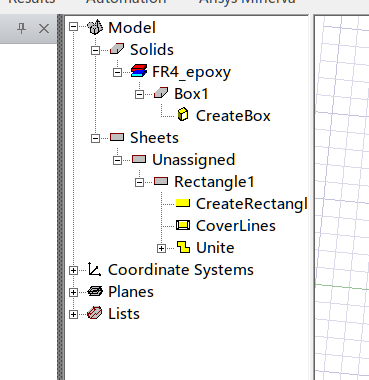Select the Box1 object label

click(191, 93)
